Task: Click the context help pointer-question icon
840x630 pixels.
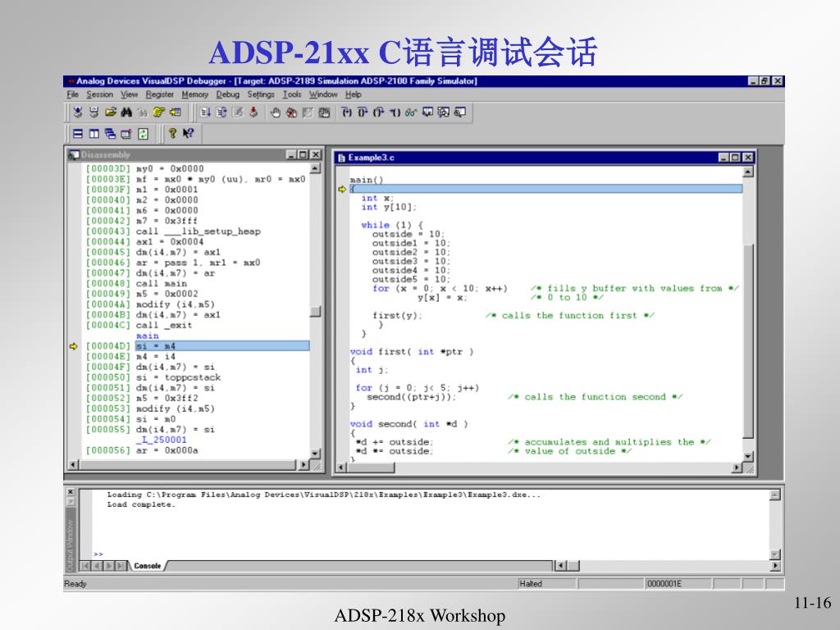Action: click(x=188, y=134)
